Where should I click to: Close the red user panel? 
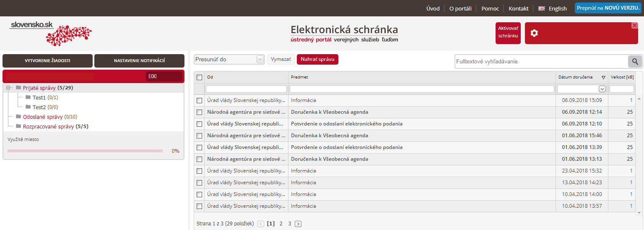click(635, 25)
